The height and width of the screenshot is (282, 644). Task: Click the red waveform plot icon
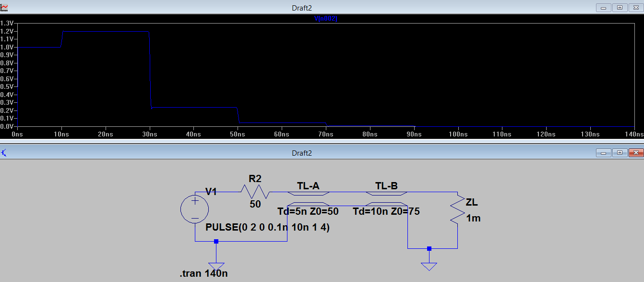tap(5, 7)
